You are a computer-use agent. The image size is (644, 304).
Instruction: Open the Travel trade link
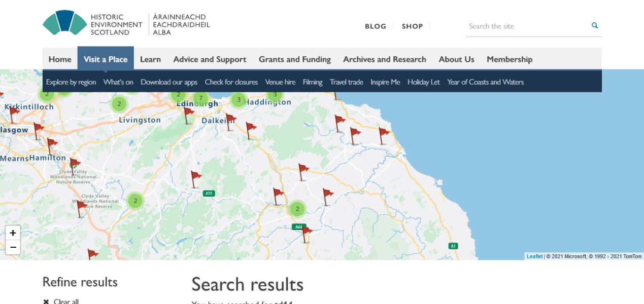tap(347, 82)
